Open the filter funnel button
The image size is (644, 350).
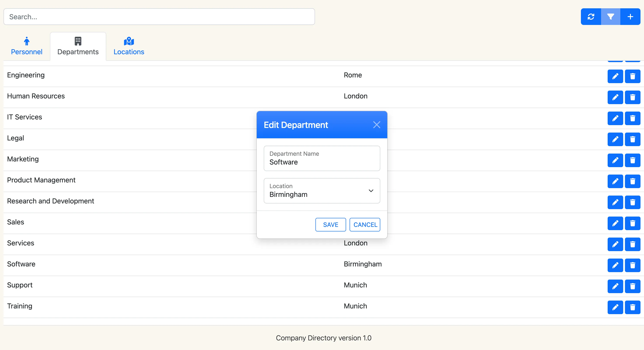tap(610, 17)
